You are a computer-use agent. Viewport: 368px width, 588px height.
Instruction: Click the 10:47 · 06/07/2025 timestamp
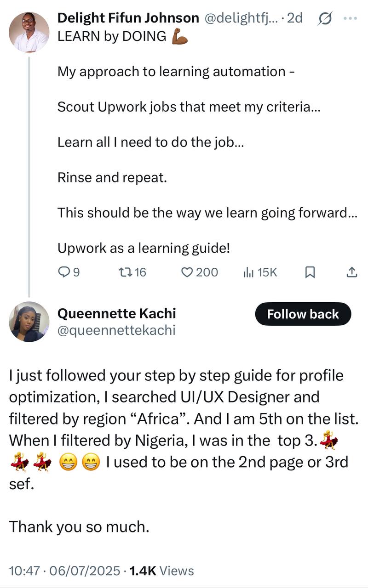pyautogui.click(x=65, y=571)
